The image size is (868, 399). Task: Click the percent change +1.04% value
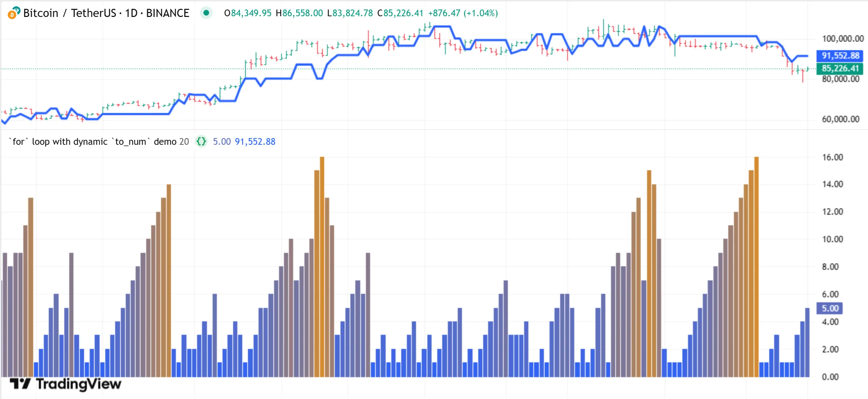point(481,13)
